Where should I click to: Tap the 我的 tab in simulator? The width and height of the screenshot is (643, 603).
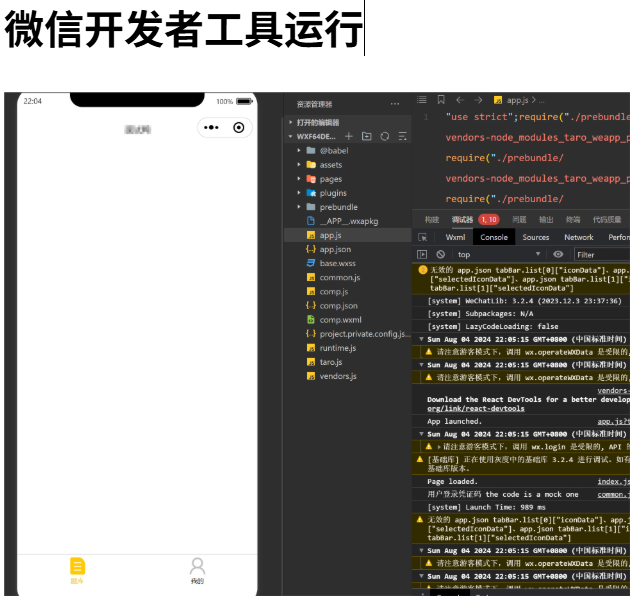pos(197,571)
